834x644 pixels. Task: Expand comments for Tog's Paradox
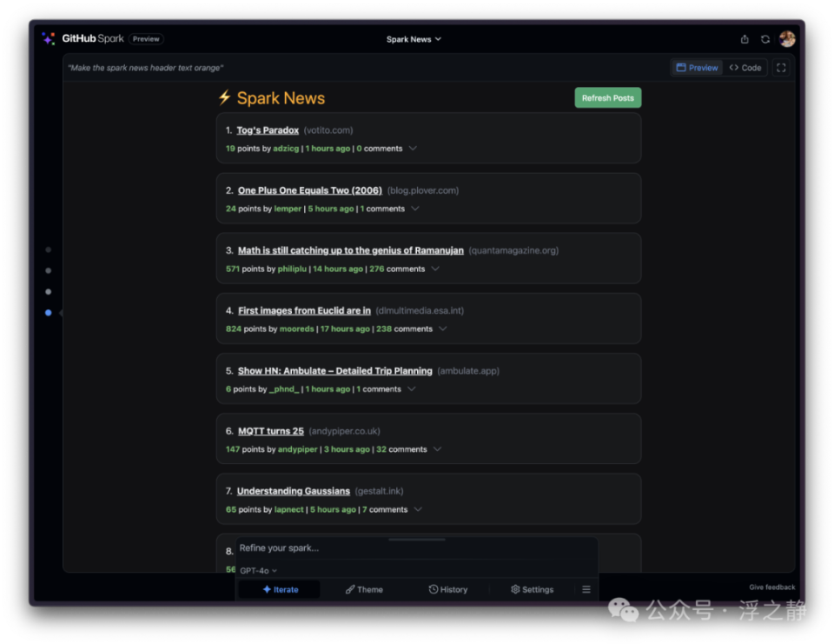415,149
